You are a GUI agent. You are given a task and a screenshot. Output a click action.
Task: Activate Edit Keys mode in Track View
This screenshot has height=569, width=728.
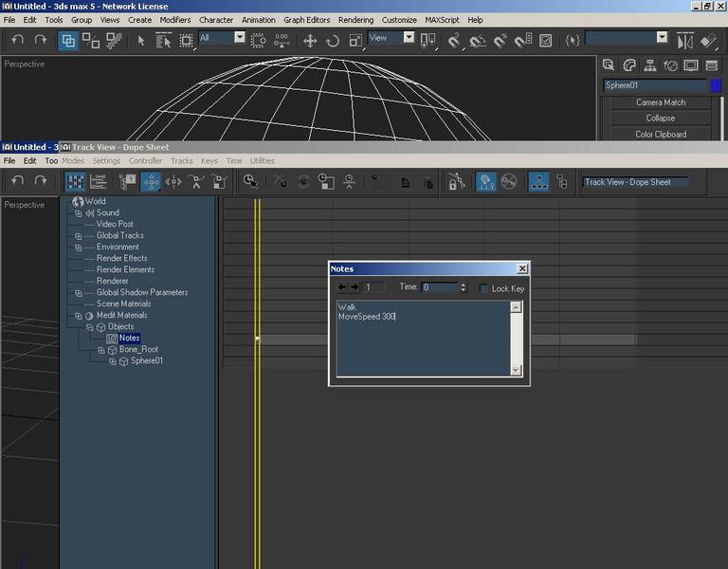[75, 182]
